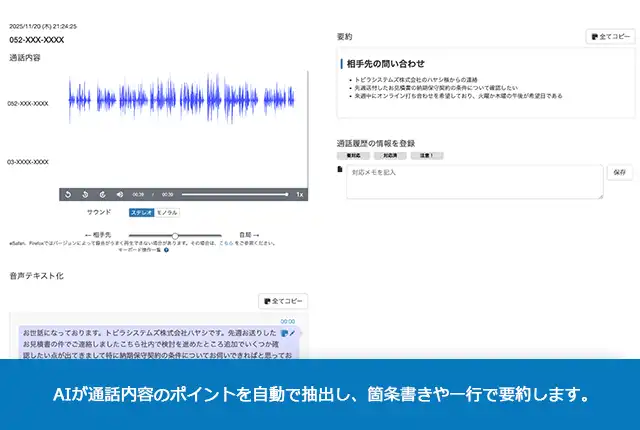Open the こちら link in browser notice
640x430 pixels.
click(227, 242)
